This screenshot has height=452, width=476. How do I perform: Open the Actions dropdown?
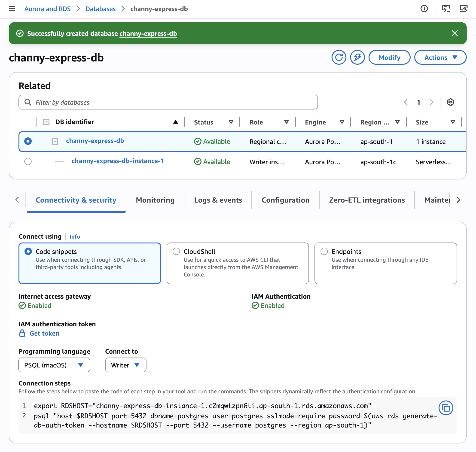pyautogui.click(x=440, y=57)
